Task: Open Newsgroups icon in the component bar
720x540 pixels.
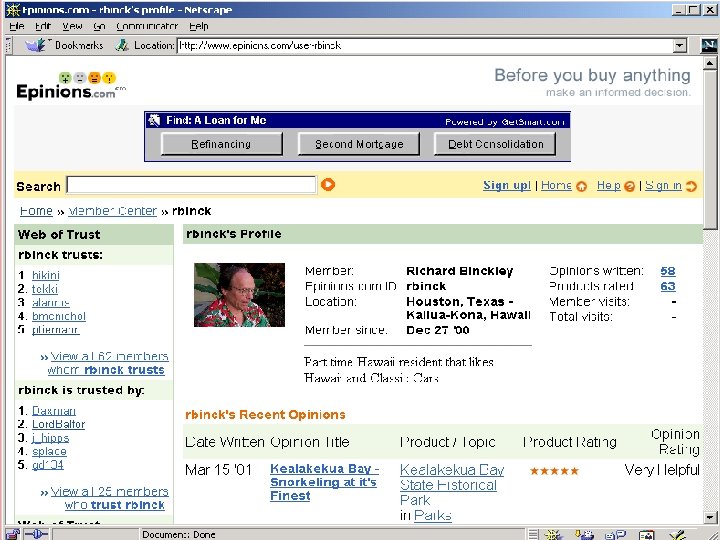Action: 615,535
